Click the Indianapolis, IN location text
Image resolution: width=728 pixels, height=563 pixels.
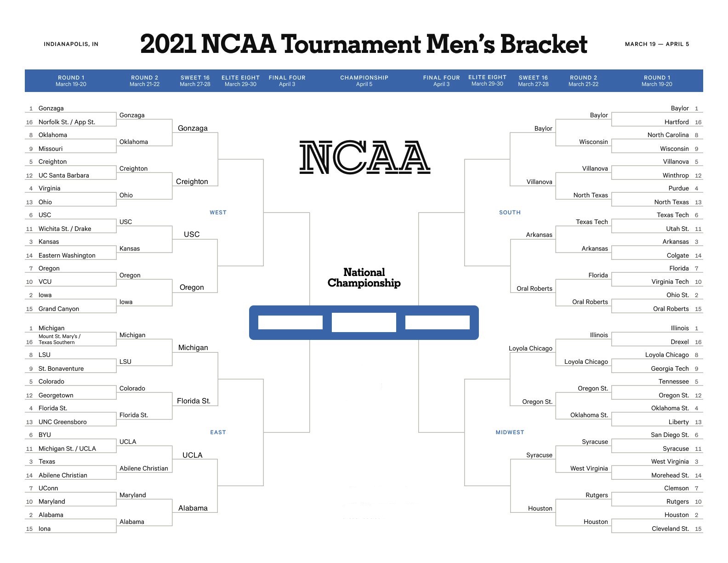pos(71,44)
